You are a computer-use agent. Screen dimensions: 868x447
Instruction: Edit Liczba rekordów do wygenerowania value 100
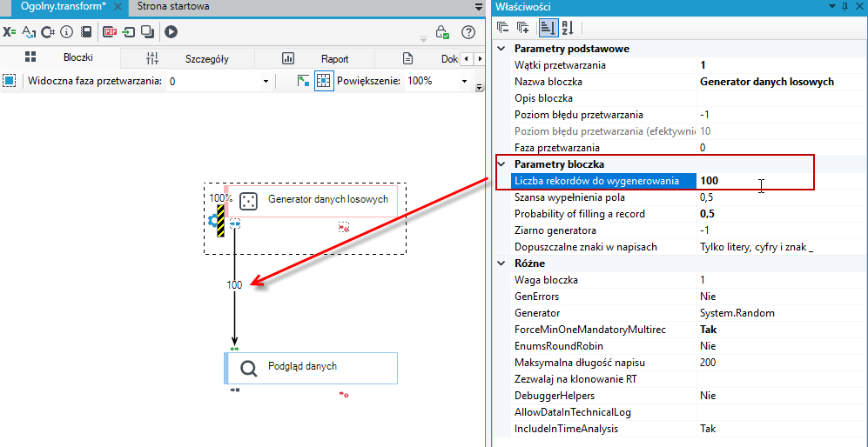(x=781, y=181)
